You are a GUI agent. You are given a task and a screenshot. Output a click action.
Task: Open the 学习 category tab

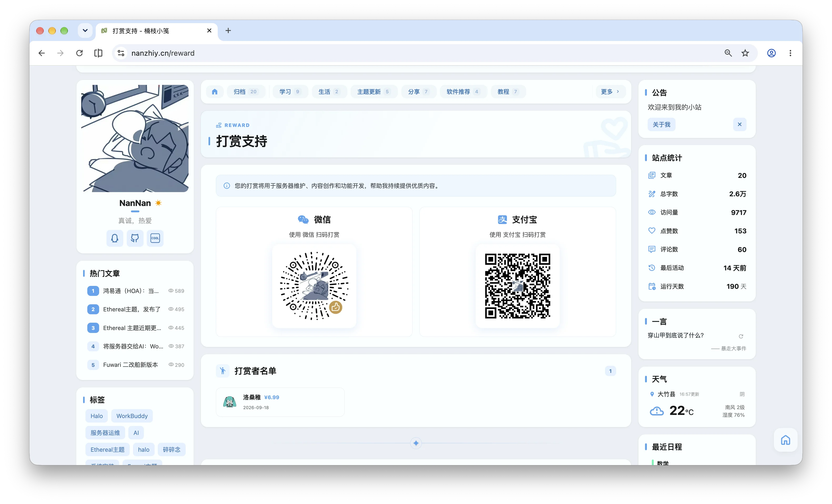pos(290,92)
